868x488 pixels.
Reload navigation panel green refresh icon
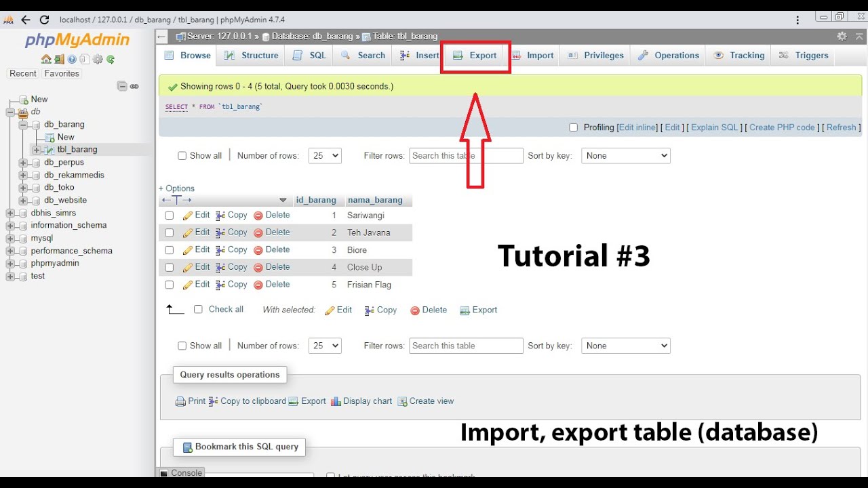[x=111, y=60]
